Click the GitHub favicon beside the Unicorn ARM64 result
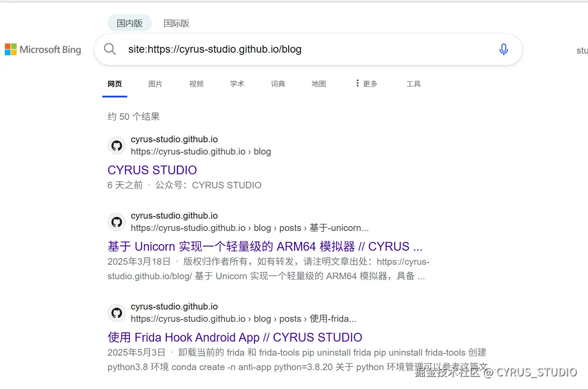The height and width of the screenshot is (389, 588). coord(116,222)
